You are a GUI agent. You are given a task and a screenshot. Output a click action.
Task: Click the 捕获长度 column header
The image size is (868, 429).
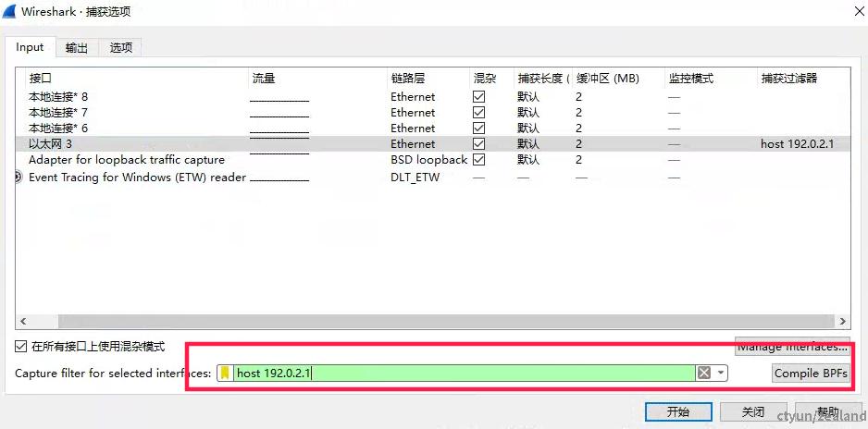542,79
